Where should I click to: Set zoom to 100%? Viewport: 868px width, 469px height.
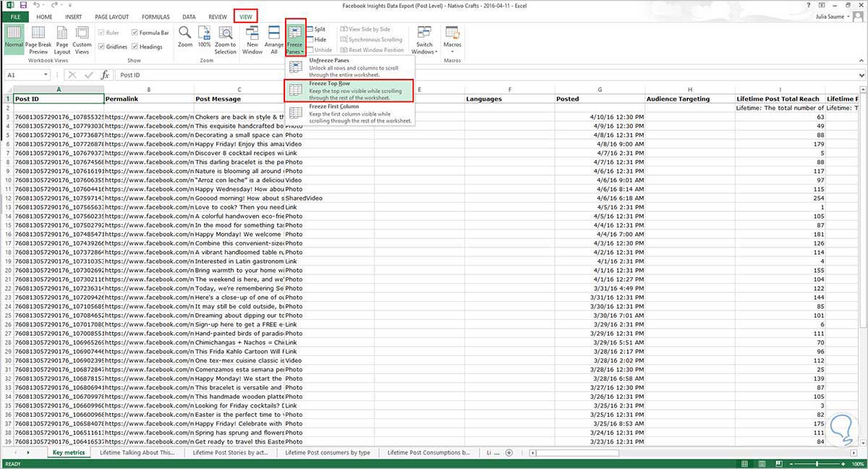[204, 38]
